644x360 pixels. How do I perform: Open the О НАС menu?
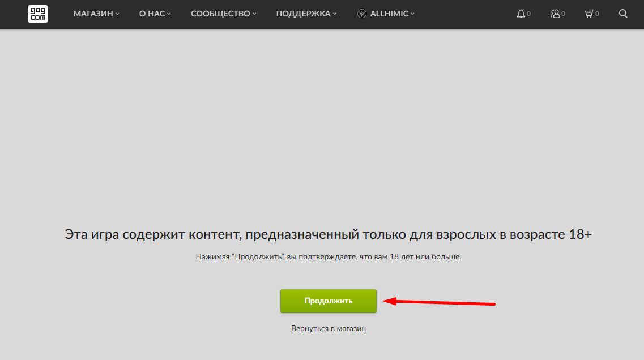[x=155, y=14]
